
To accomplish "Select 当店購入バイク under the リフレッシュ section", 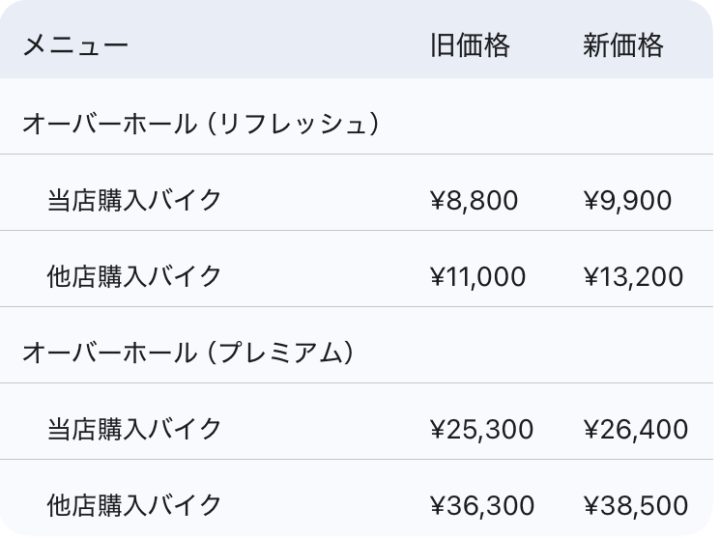I will [x=134, y=200].
